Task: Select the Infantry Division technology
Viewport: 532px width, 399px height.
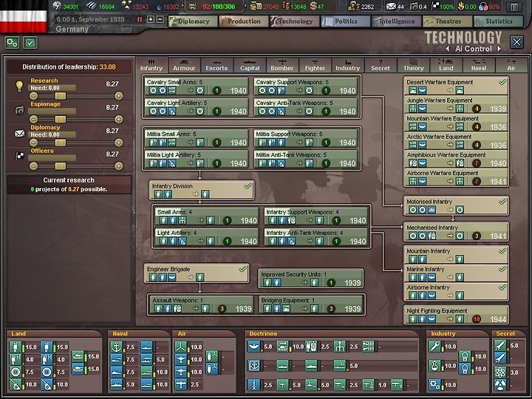Action: 202,190
